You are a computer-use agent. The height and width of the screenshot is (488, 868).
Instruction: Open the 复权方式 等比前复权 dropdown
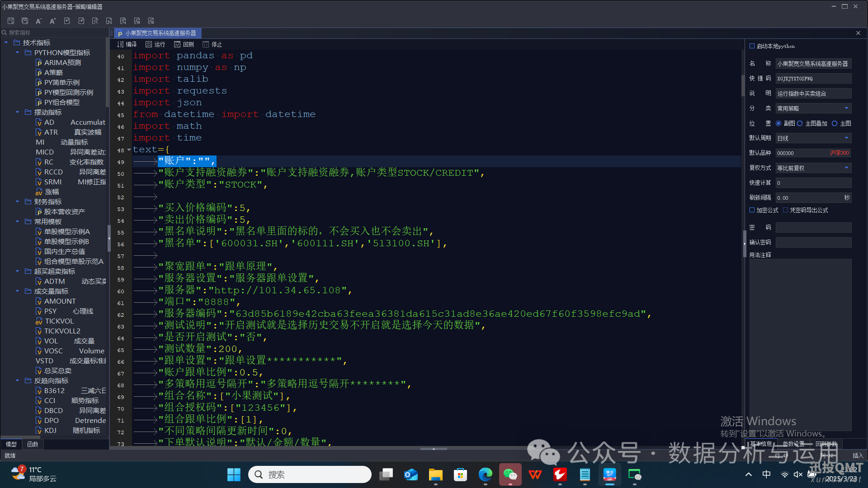point(813,168)
